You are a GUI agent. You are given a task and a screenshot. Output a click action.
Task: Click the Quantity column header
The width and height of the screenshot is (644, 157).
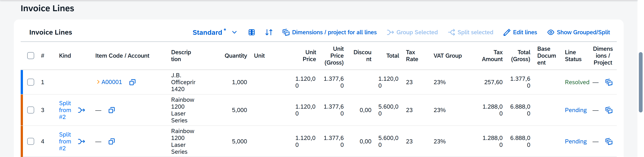(236, 56)
